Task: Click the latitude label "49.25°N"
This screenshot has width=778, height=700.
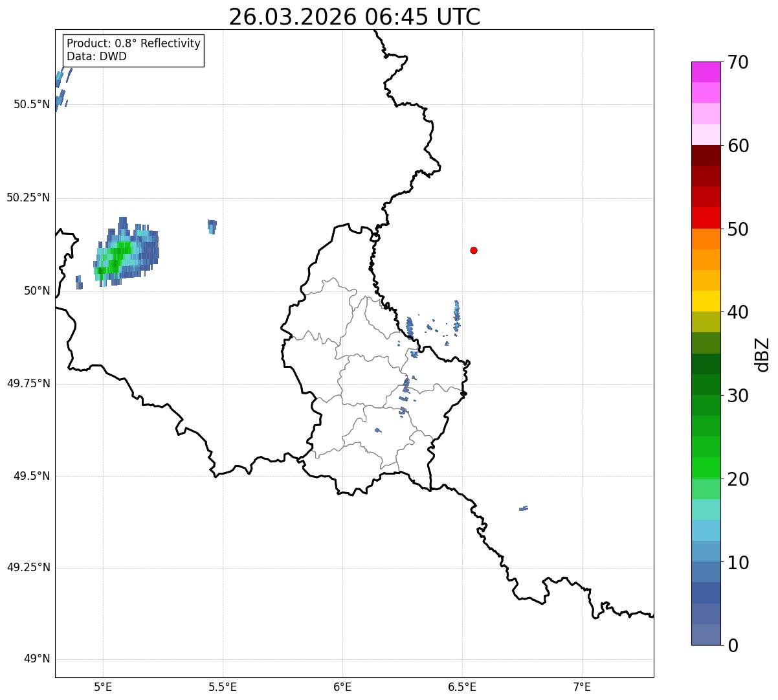Action: tap(28, 568)
